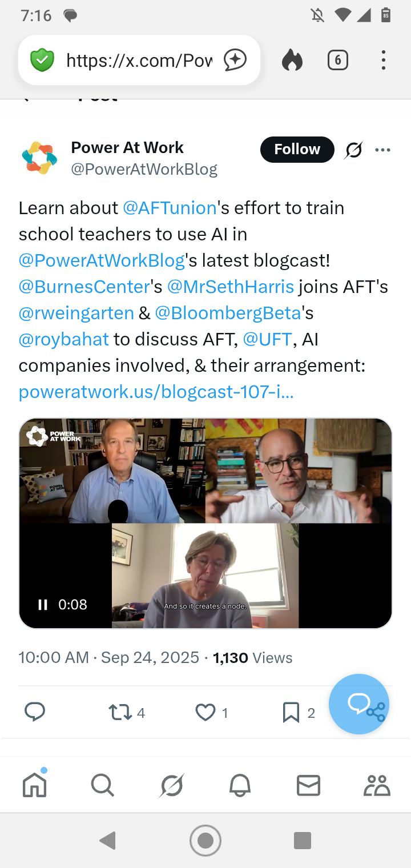The height and width of the screenshot is (868, 411).
Task: Open the Search tab
Action: pyautogui.click(x=103, y=786)
